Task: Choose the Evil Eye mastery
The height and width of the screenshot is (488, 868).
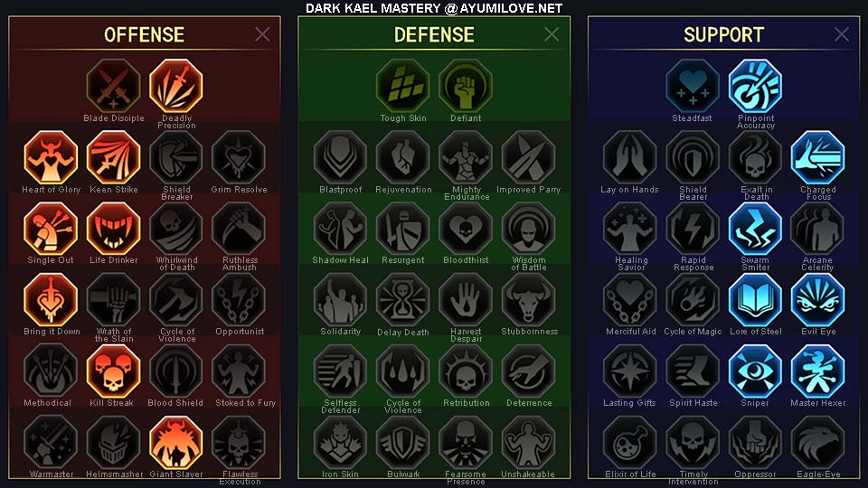Action: 817,300
